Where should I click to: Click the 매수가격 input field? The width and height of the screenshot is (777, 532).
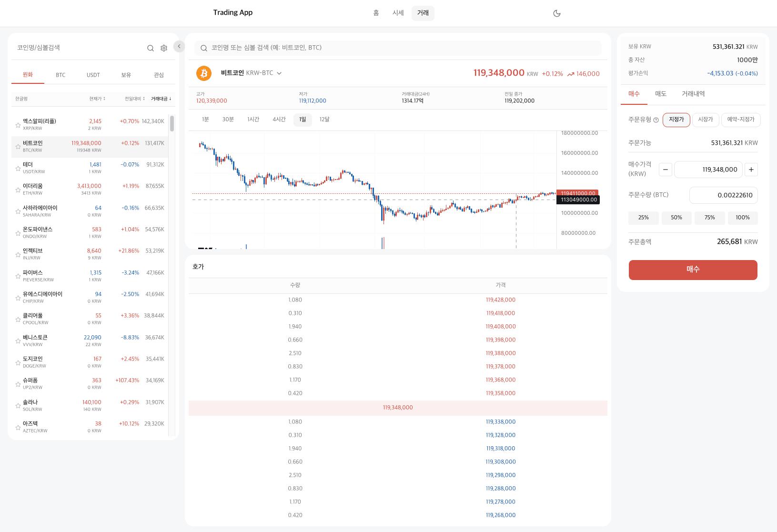708,170
